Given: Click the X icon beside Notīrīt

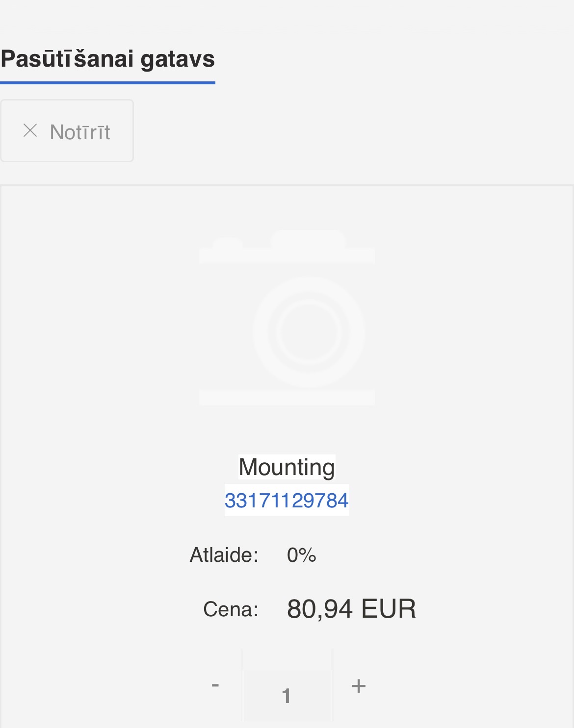Looking at the screenshot, I should click(x=30, y=131).
